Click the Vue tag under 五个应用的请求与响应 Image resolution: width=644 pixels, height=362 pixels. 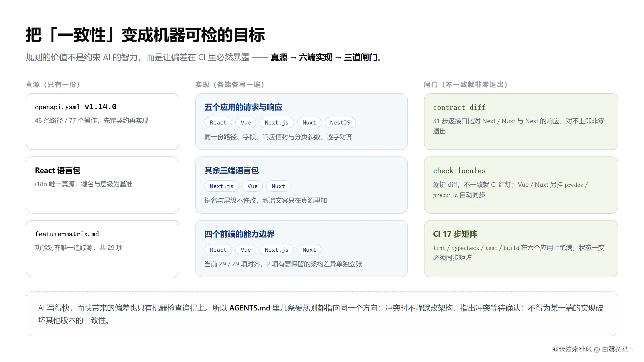[246, 123]
